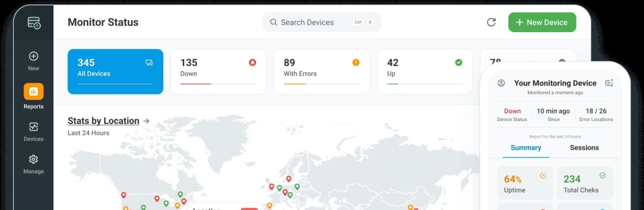This screenshot has width=644, height=210.
Task: Click the Up card green progress bar
Action: [x=393, y=84]
